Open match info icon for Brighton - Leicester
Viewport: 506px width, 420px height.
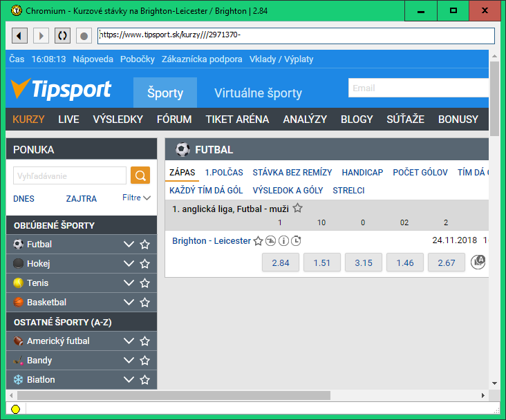(283, 240)
